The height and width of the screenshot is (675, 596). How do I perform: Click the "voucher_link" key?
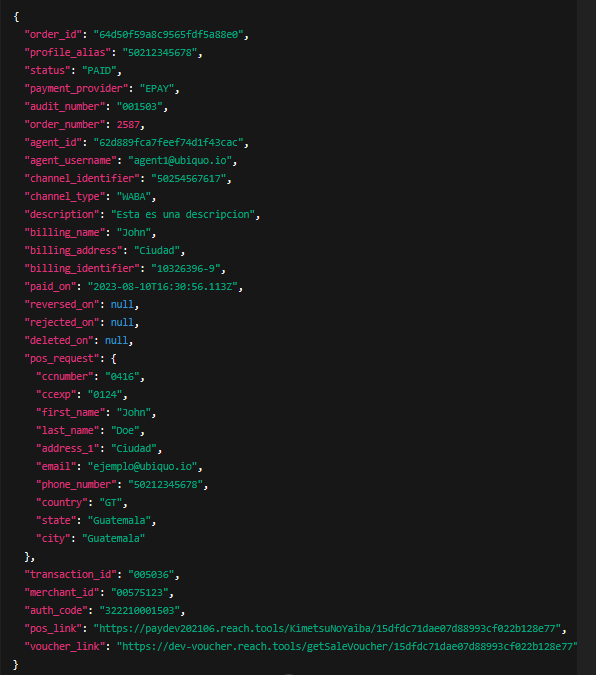point(65,647)
